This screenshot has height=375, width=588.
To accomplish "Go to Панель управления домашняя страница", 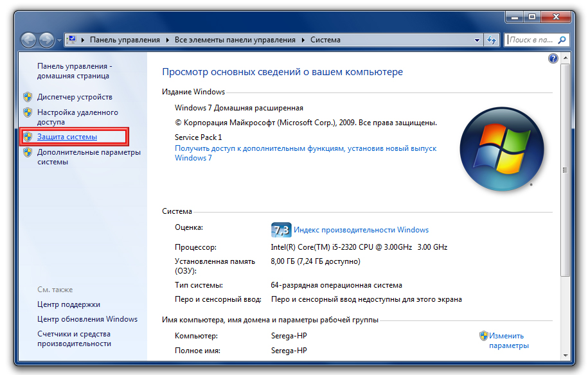I will (75, 71).
